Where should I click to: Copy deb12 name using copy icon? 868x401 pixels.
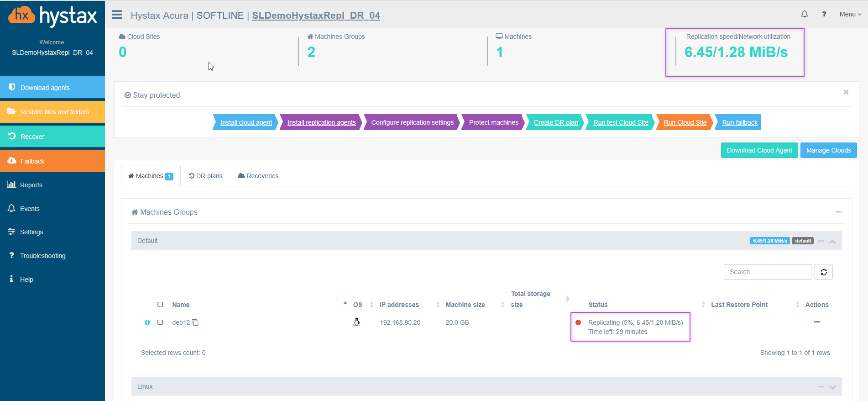coord(195,323)
